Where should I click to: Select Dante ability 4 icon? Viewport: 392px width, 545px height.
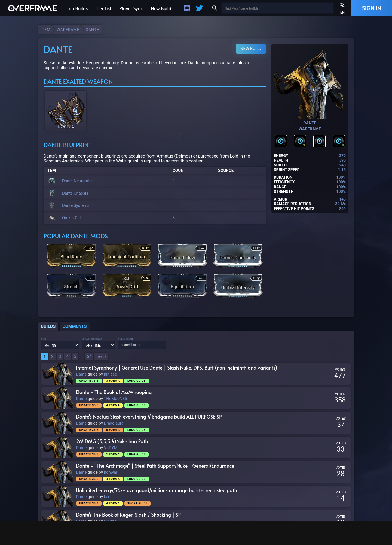[339, 141]
